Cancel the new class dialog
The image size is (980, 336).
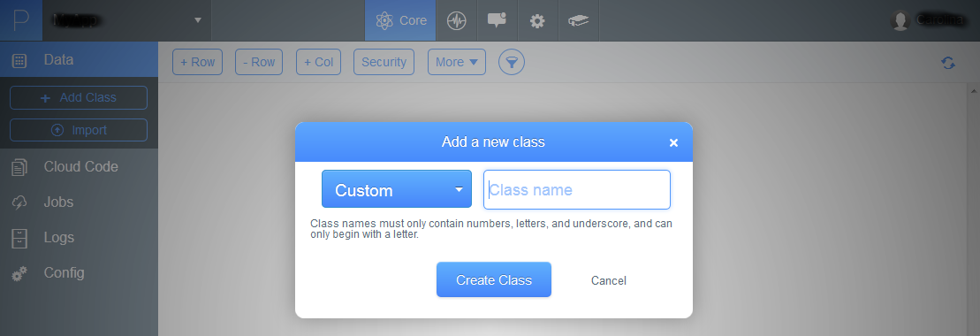(x=609, y=280)
